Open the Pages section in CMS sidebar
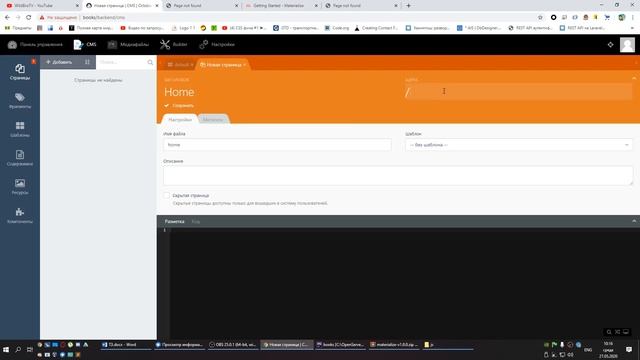This screenshot has height=360, width=640. [x=20, y=72]
